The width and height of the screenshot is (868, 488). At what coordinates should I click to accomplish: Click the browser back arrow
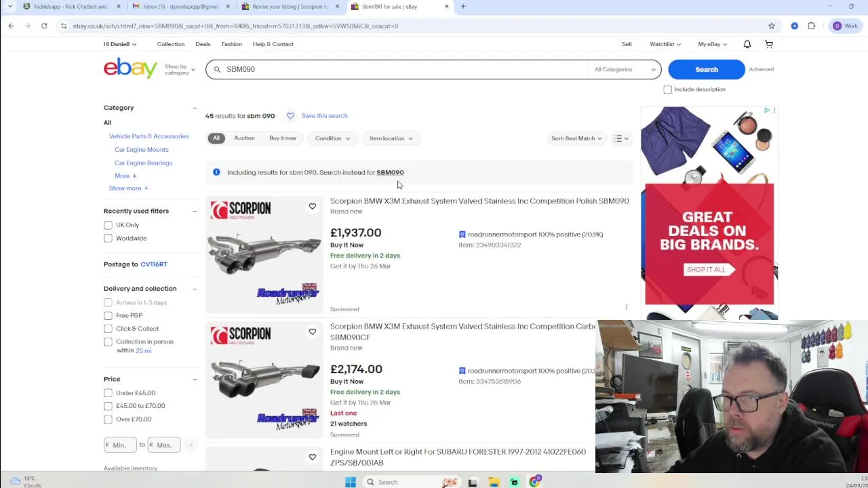tap(11, 26)
